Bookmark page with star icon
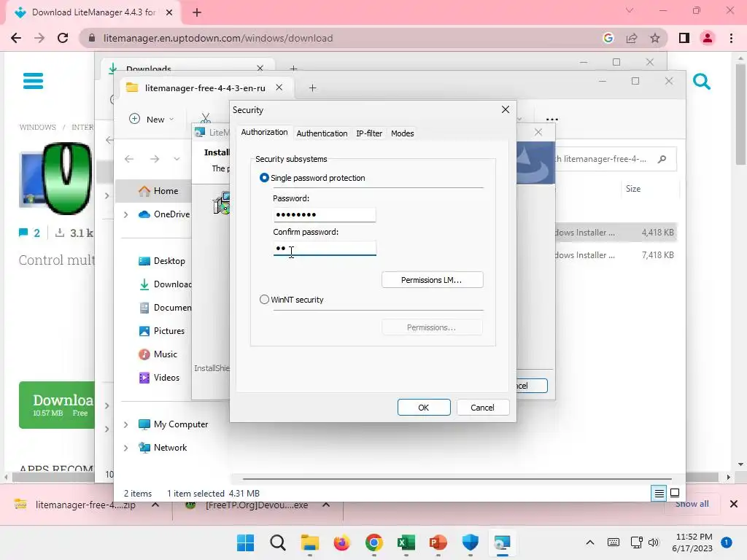Image resolution: width=747 pixels, height=560 pixels. 655,38
